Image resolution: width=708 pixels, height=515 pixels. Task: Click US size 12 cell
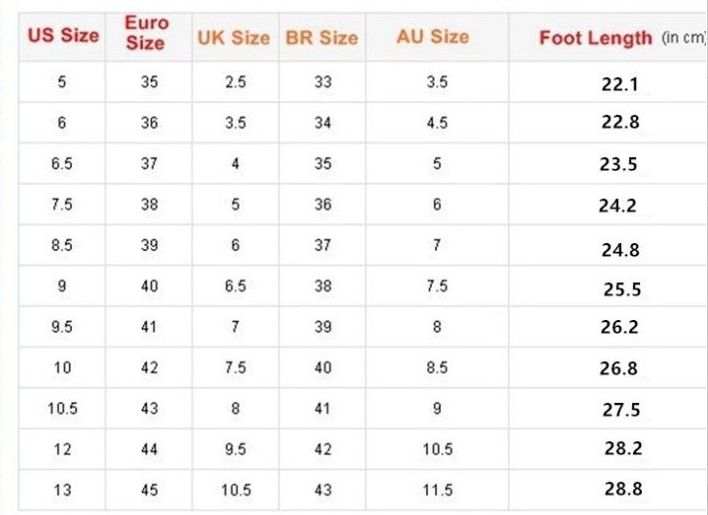(63, 450)
